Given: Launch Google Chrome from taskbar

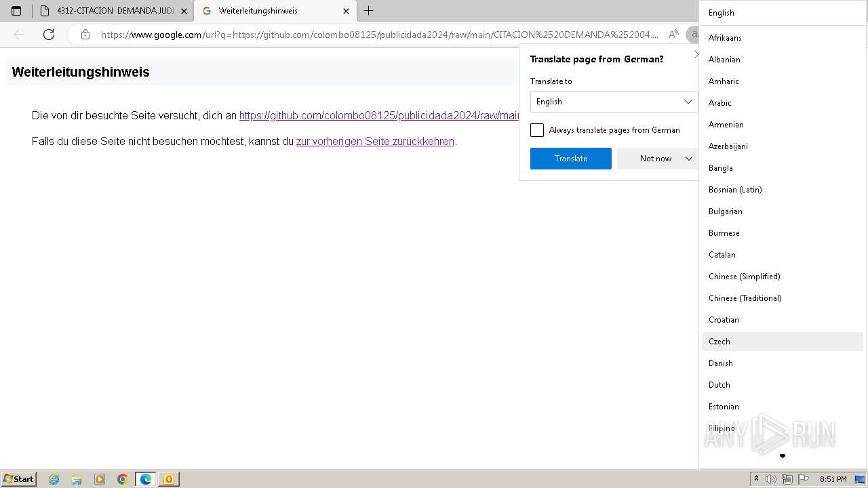Looking at the screenshot, I should 123,479.
